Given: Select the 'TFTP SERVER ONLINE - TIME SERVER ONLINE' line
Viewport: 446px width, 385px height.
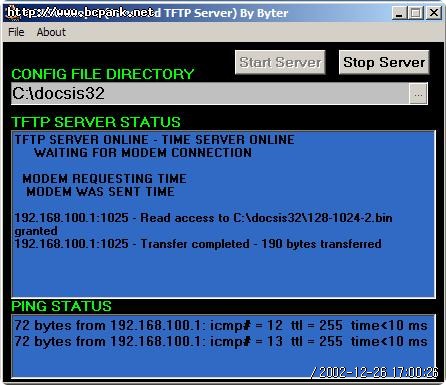Looking at the screenshot, I should tap(154, 139).
